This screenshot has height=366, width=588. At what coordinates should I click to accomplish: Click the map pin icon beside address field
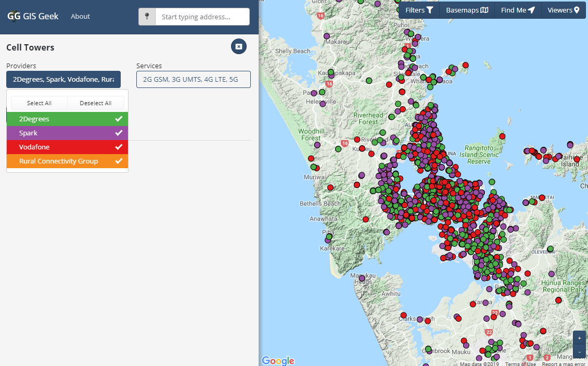tap(147, 17)
